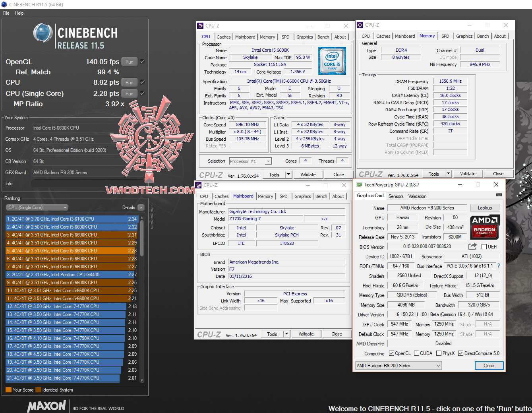Switch to Caches tab in the Processor CPU-Z window
This screenshot has width=532, height=413.
223,37
